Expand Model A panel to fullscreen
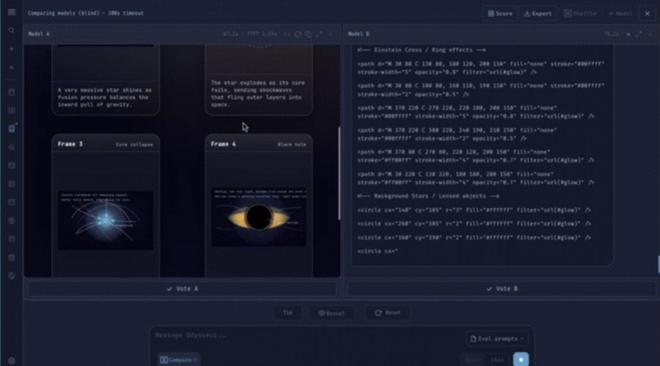 (319, 34)
